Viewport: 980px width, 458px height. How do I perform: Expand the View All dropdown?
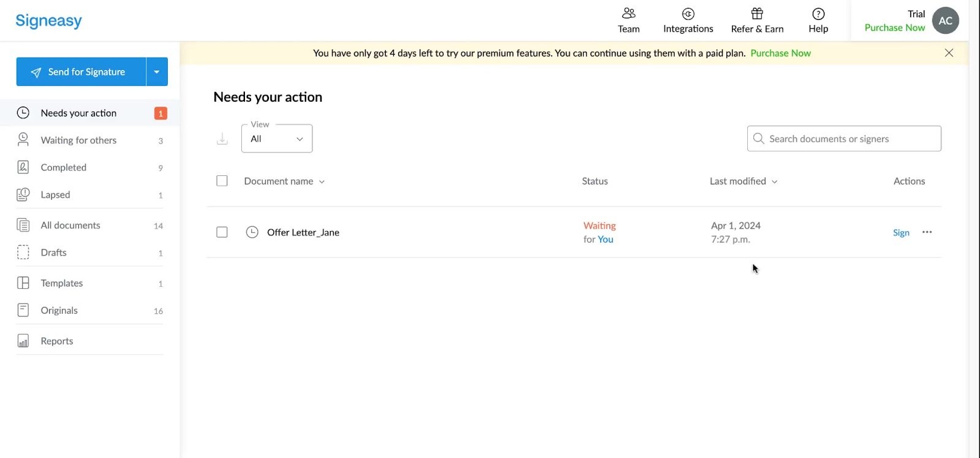(277, 139)
